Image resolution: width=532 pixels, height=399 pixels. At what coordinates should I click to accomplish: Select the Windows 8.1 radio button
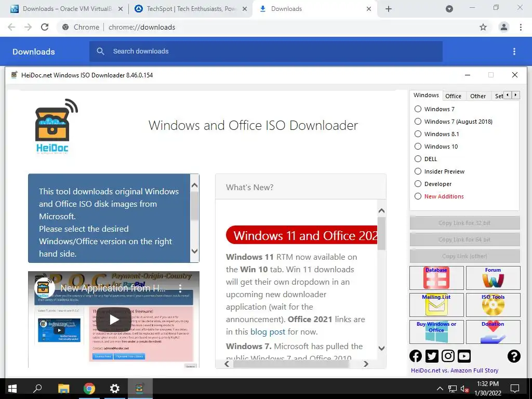coord(418,134)
